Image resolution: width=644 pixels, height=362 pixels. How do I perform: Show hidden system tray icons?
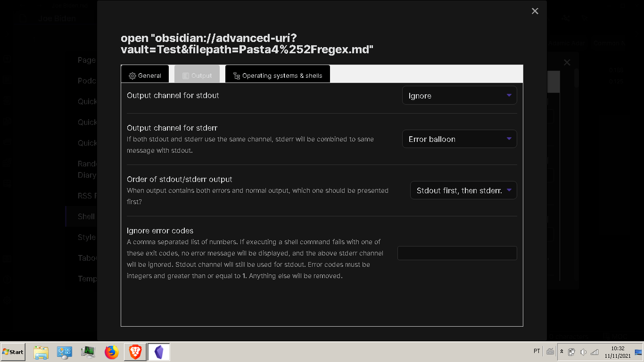[x=561, y=352]
